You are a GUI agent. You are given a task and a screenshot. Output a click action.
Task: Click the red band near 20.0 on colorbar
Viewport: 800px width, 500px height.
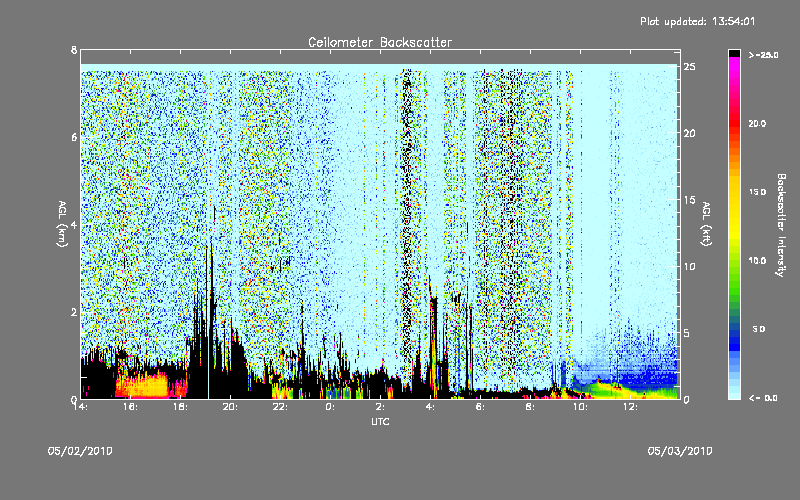pyautogui.click(x=734, y=124)
